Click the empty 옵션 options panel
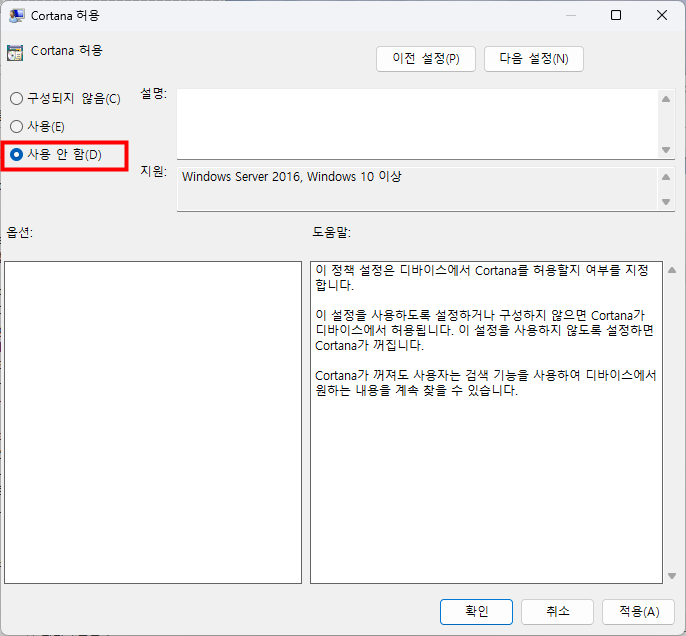 click(x=153, y=423)
